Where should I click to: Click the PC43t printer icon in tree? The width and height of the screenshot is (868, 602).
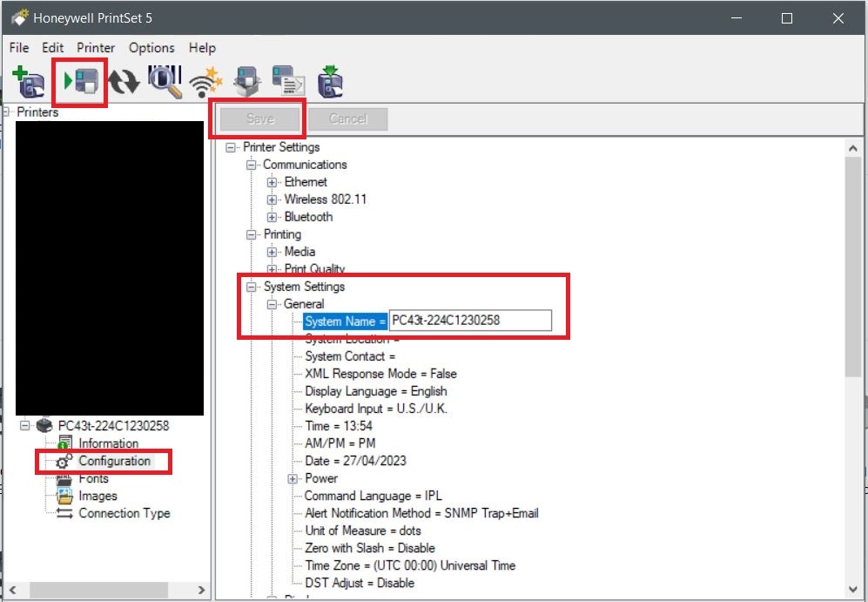tap(44, 425)
